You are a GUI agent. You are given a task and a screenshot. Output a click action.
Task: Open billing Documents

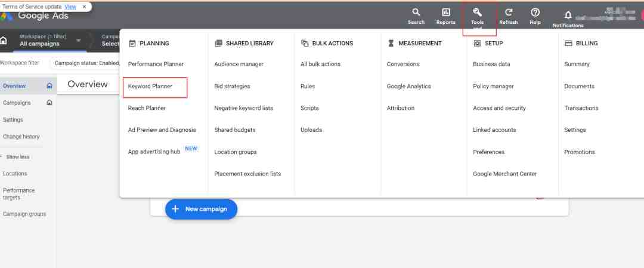pyautogui.click(x=579, y=87)
